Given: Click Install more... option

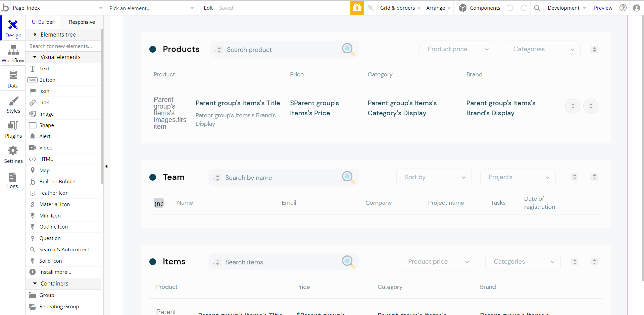Looking at the screenshot, I should point(64,272).
